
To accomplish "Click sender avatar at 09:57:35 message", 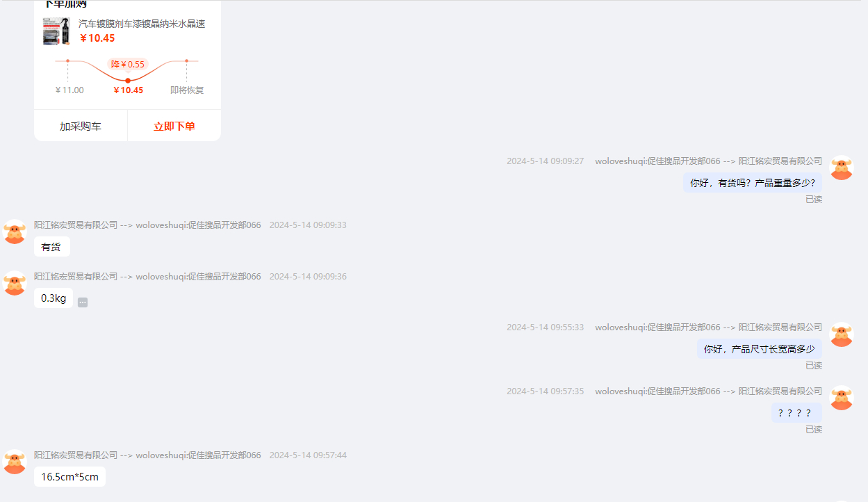I will tap(842, 398).
